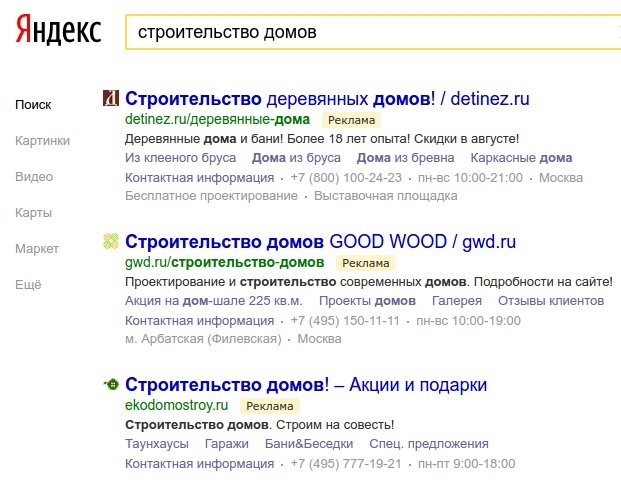The image size is (621, 486).
Task: Focus the search field with строительство домов
Action: tap(372, 32)
